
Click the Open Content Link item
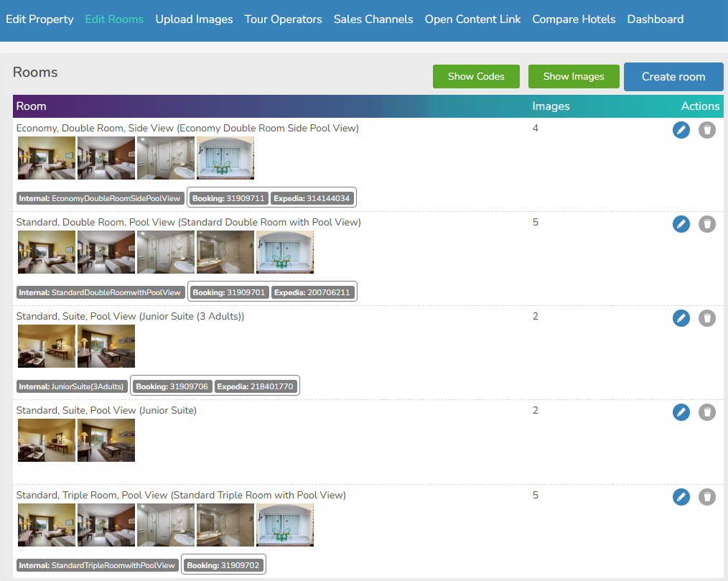click(472, 19)
